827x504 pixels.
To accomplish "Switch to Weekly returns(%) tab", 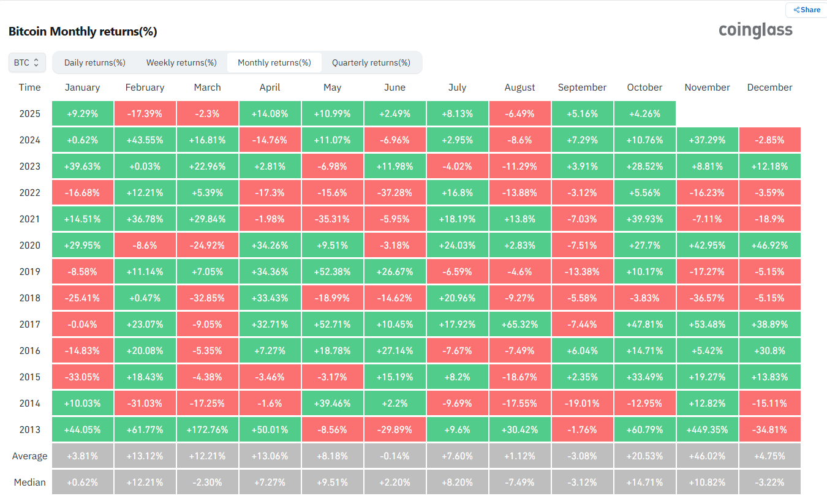I will click(x=181, y=62).
